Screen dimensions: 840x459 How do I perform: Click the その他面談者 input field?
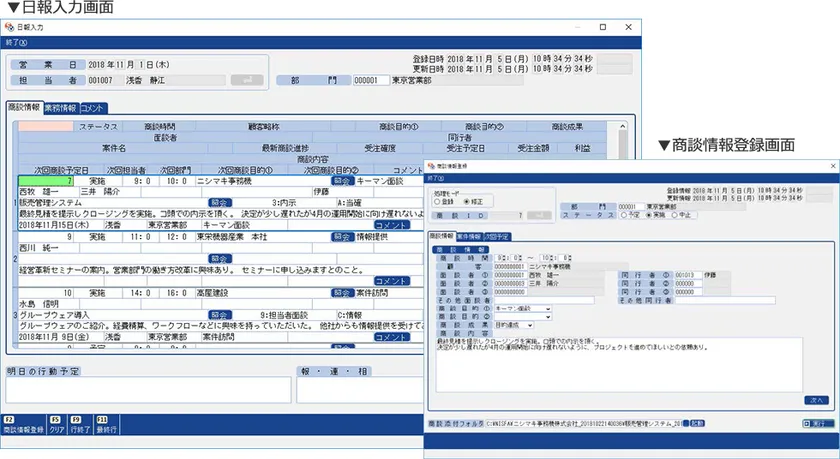click(544, 300)
